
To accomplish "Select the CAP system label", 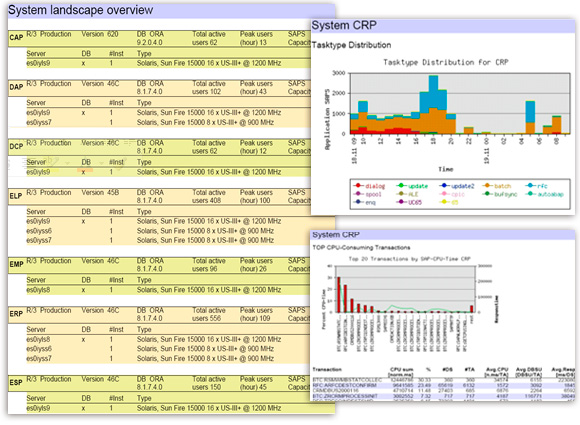I will (16, 38).
